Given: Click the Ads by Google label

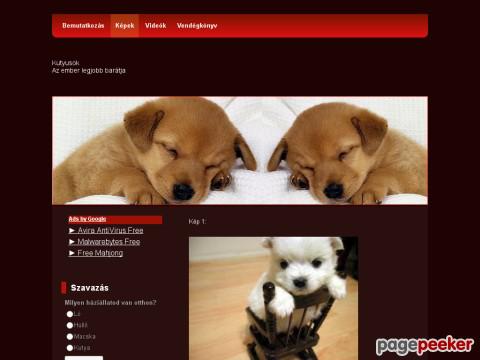Looking at the screenshot, I should coord(87,219).
